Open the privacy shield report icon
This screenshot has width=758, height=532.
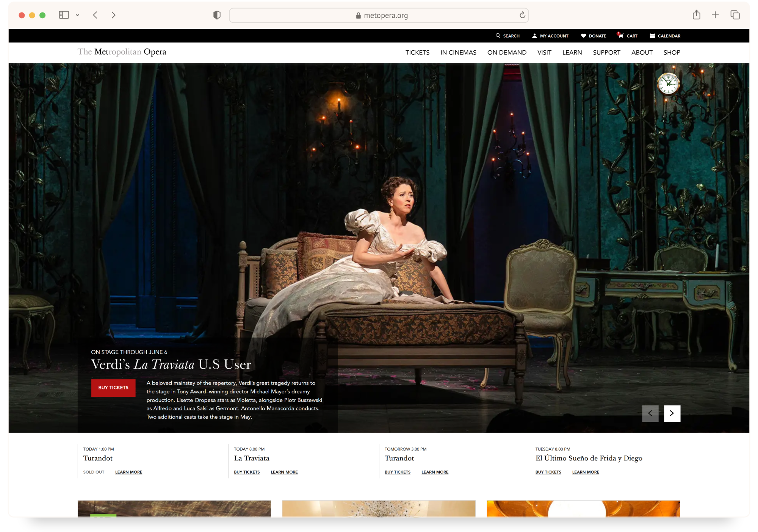pos(217,15)
